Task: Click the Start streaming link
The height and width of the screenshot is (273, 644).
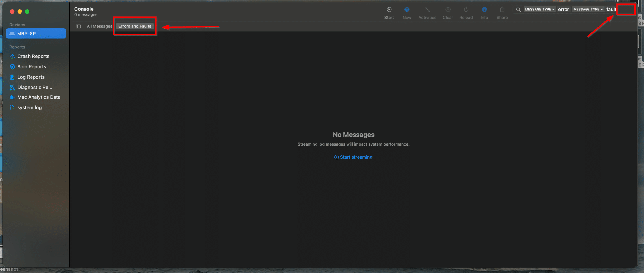Action: [353, 157]
